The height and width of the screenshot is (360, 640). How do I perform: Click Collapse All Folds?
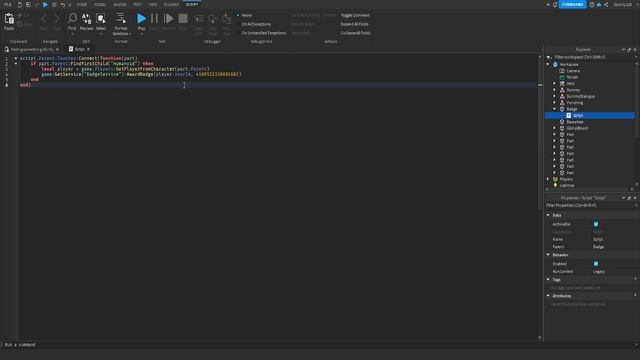[x=356, y=33]
